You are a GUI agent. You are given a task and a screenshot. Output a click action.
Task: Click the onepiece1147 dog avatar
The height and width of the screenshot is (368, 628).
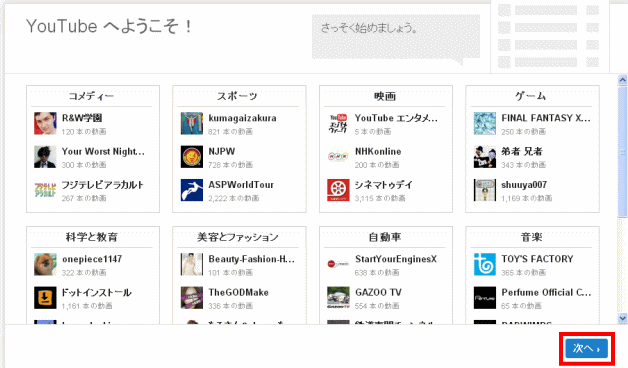point(45,264)
